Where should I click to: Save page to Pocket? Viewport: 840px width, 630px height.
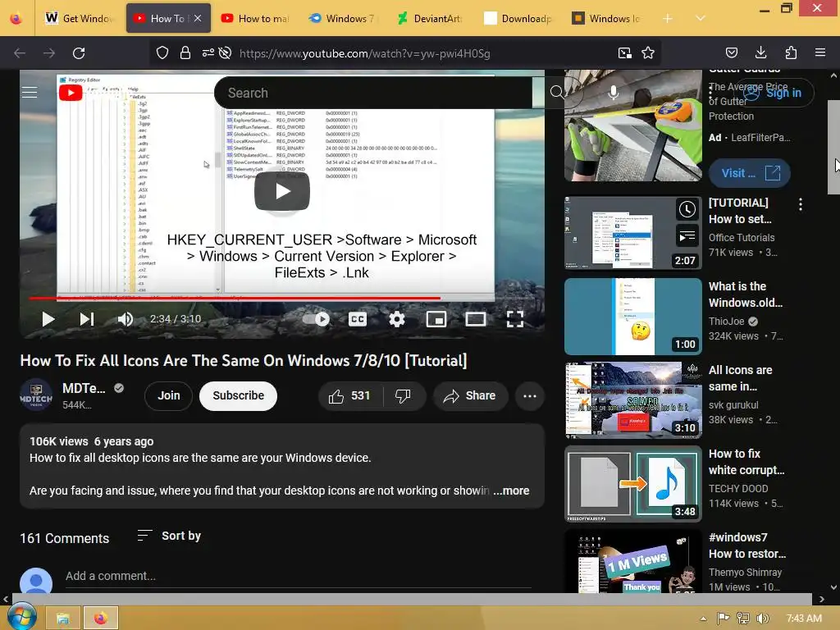[x=731, y=53]
